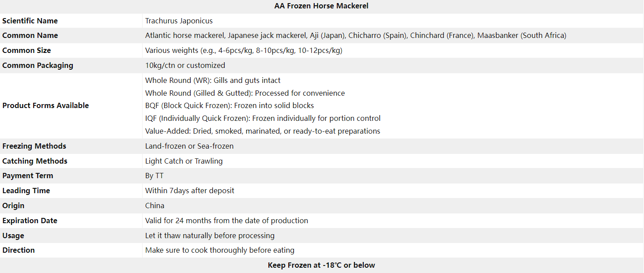This screenshot has width=644, height=273.
Task: Select the Scientific Name row label
Action: tap(30, 21)
